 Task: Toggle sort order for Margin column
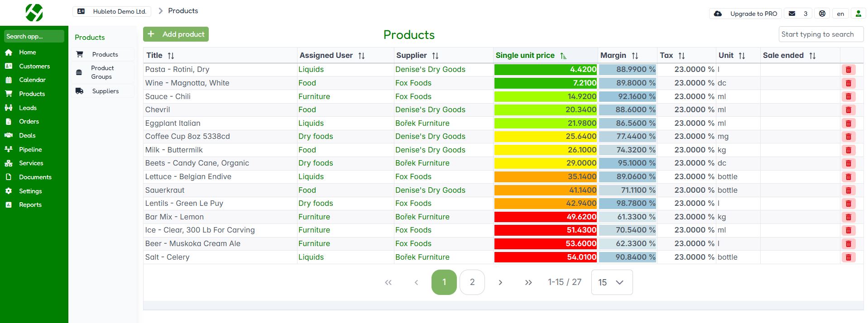point(635,56)
